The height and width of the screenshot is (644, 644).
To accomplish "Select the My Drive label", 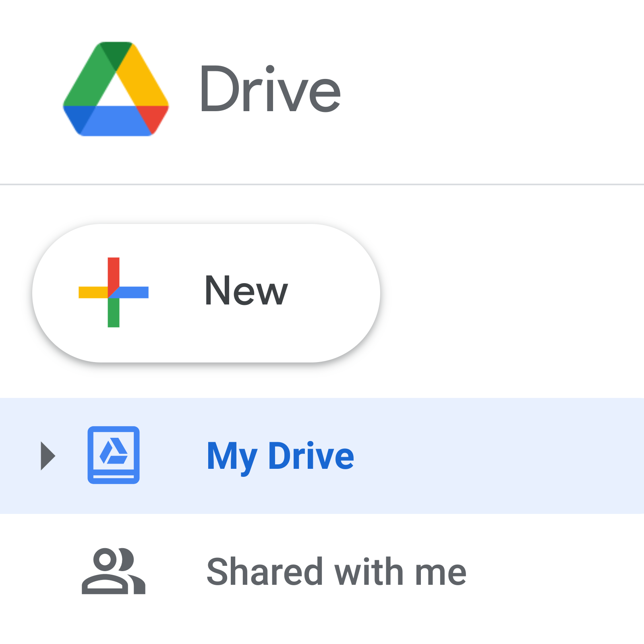I will pyautogui.click(x=280, y=456).
